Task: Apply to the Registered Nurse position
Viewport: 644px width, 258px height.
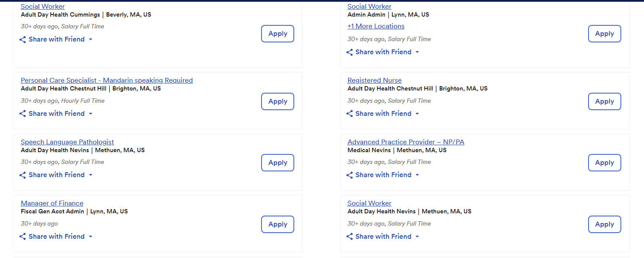Action: click(x=604, y=101)
